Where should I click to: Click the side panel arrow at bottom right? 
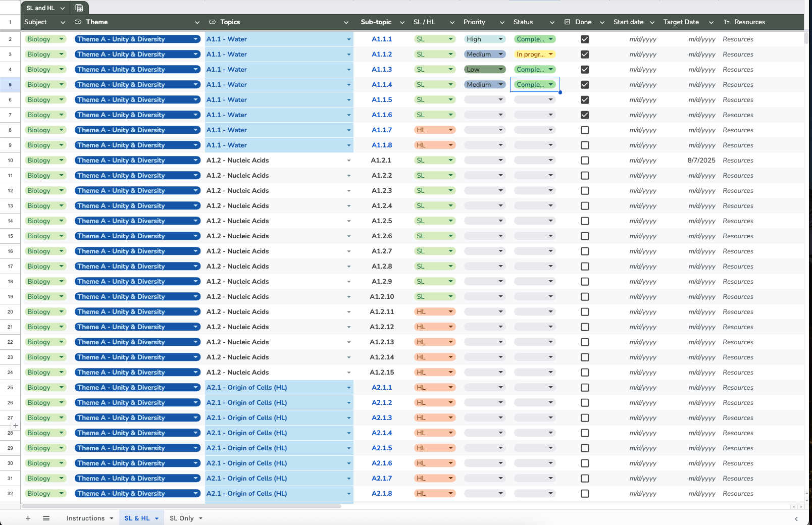pyautogui.click(x=796, y=518)
